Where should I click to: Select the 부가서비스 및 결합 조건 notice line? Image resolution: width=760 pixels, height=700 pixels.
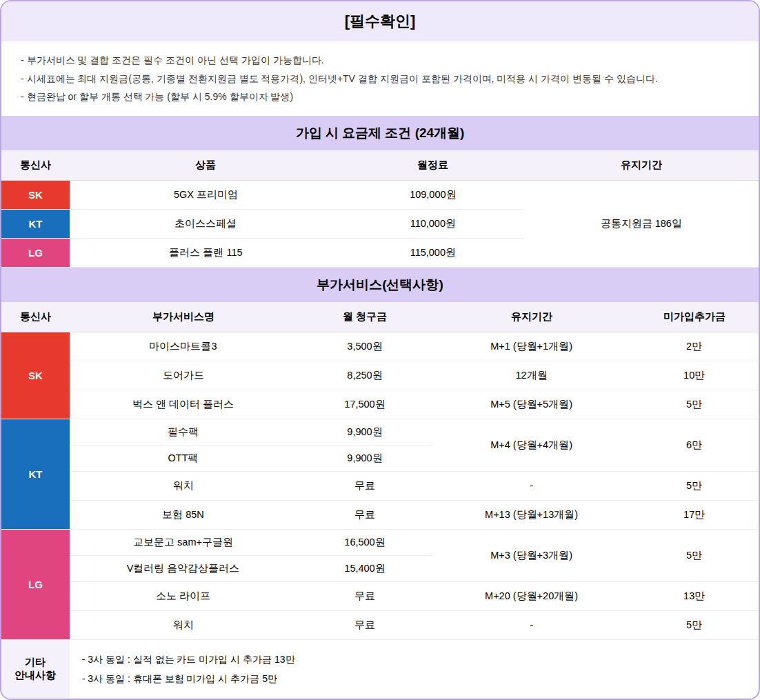172,61
